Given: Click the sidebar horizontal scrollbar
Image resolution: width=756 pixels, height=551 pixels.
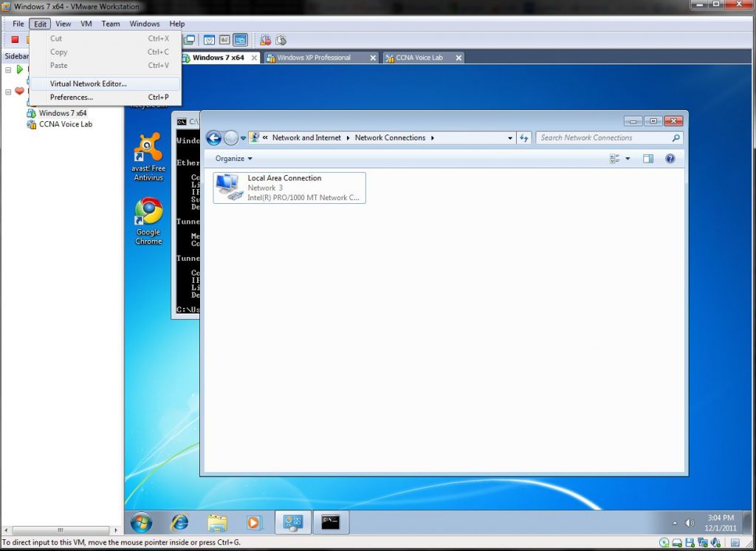Looking at the screenshot, I should 61,530.
